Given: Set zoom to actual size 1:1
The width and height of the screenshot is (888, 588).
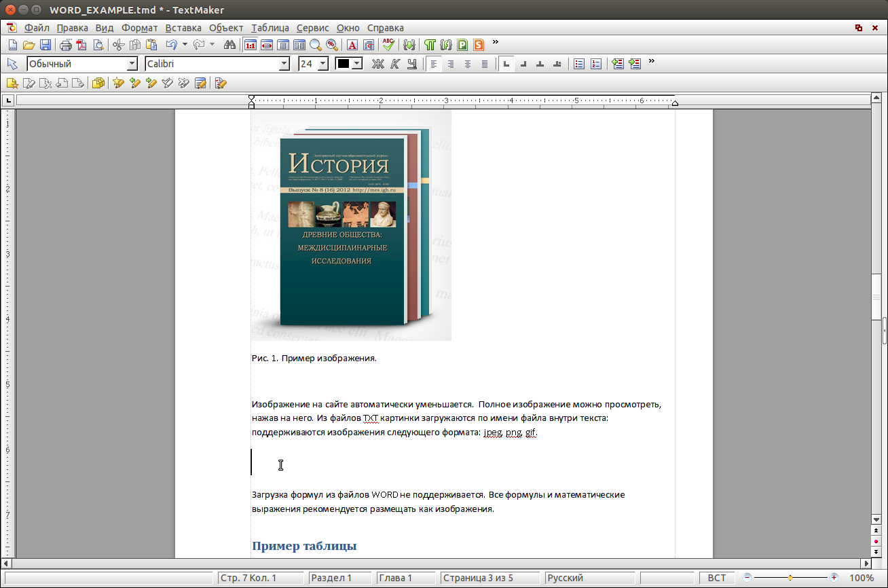Looking at the screenshot, I should pos(250,45).
